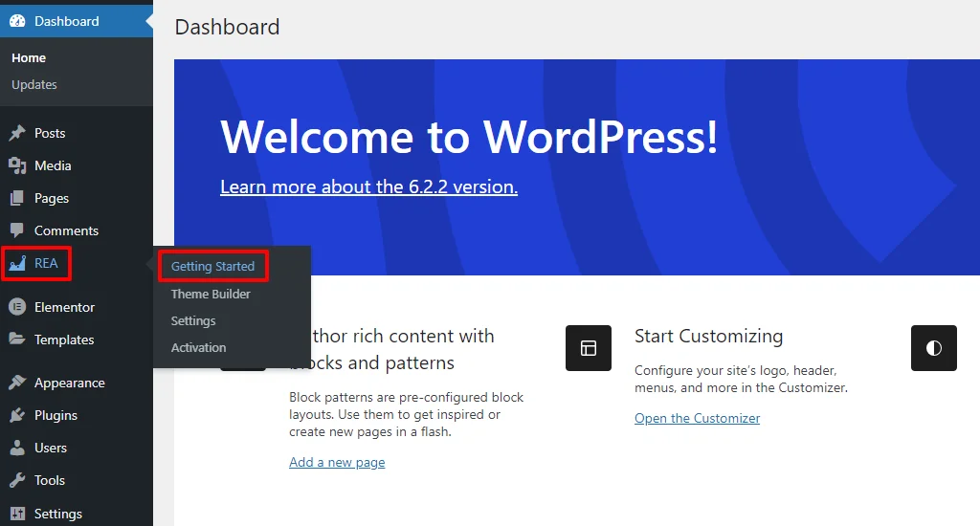This screenshot has width=980, height=526.
Task: Click the Plugins plug icon
Action: point(17,415)
